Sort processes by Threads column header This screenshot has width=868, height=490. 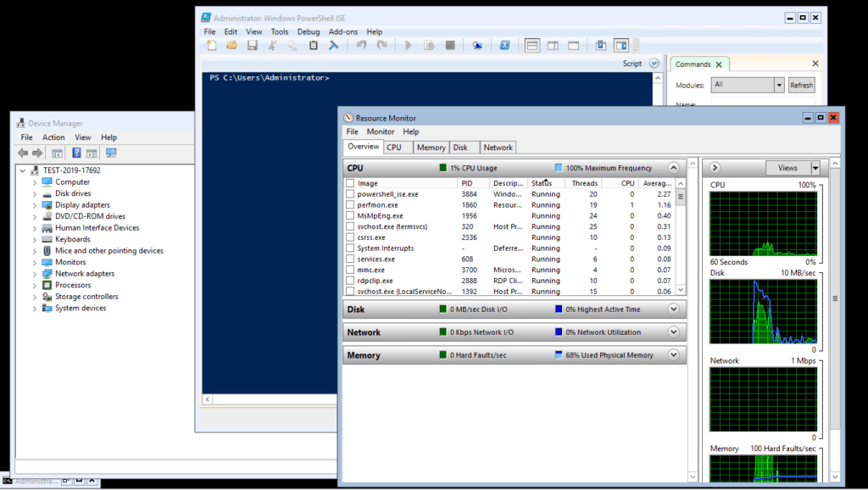[585, 183]
